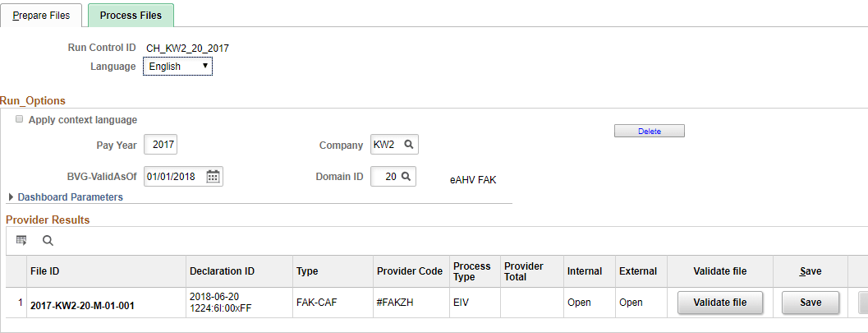
Task: Open the Domain ID lookup magnifier icon
Action: pyautogui.click(x=406, y=176)
